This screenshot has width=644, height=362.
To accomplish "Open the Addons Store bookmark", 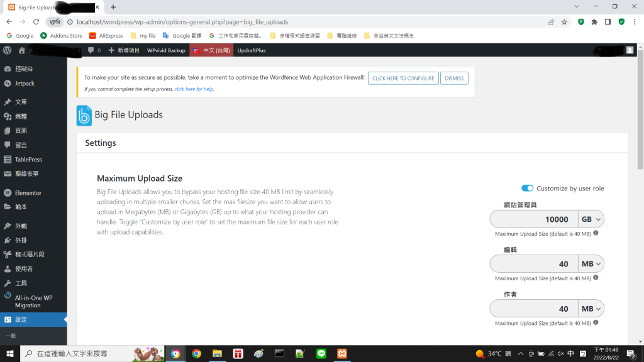I will (61, 36).
